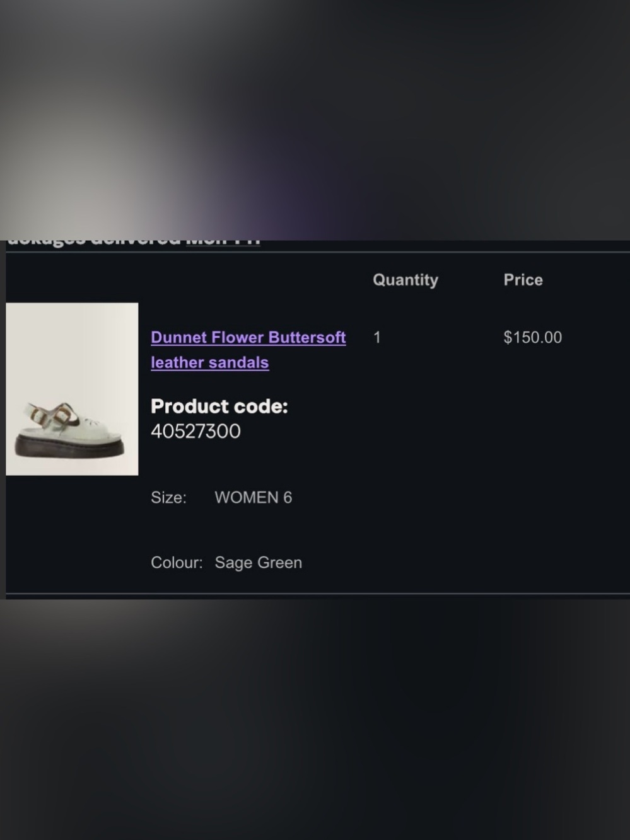Click the blurred area above the order table
The width and height of the screenshot is (630, 840).
tap(315, 120)
